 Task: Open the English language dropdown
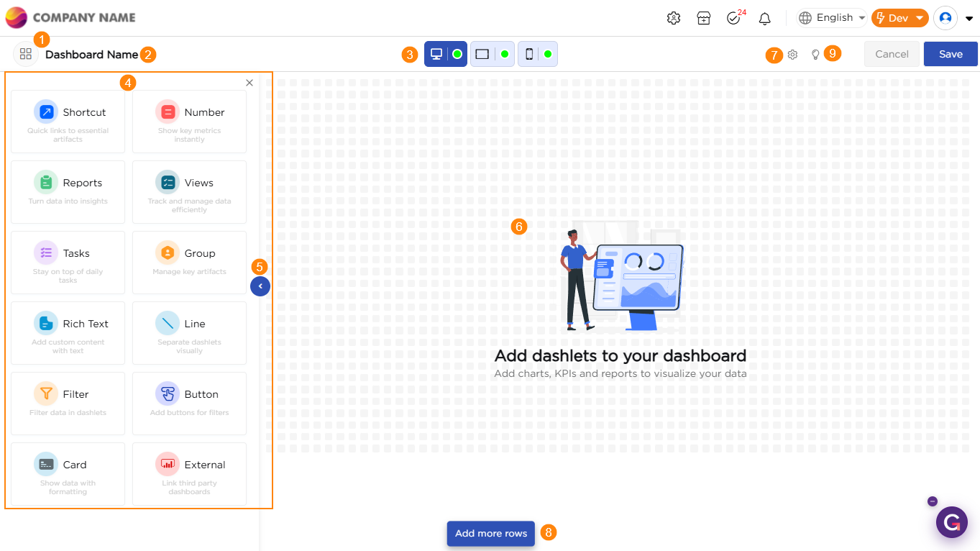(x=833, y=18)
